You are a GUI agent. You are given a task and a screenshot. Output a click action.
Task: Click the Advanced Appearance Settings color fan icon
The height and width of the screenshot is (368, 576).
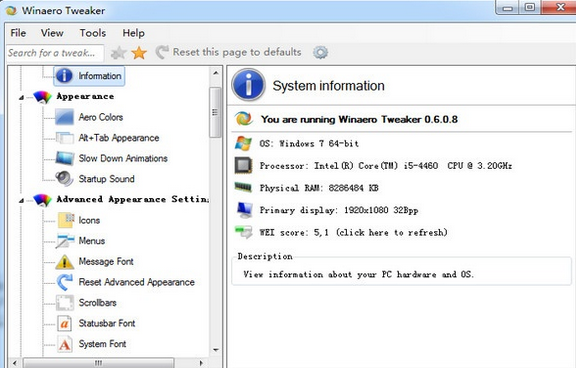pos(42,200)
